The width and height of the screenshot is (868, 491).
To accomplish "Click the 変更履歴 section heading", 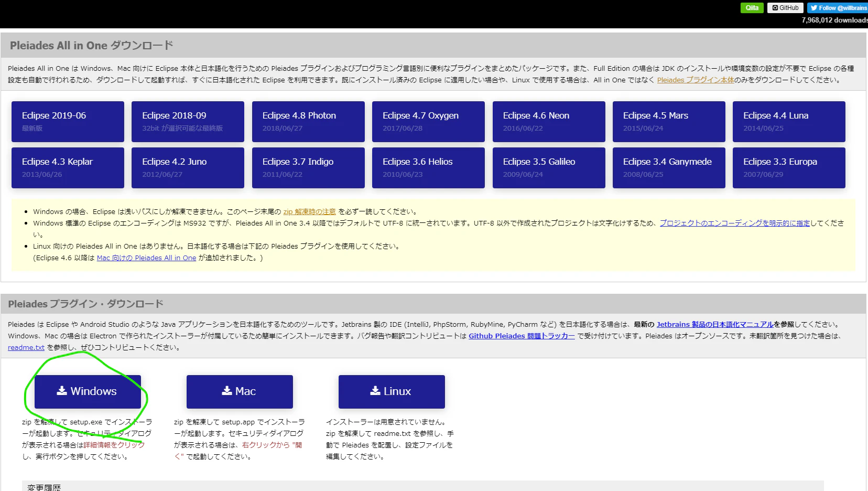I will click(x=44, y=487).
